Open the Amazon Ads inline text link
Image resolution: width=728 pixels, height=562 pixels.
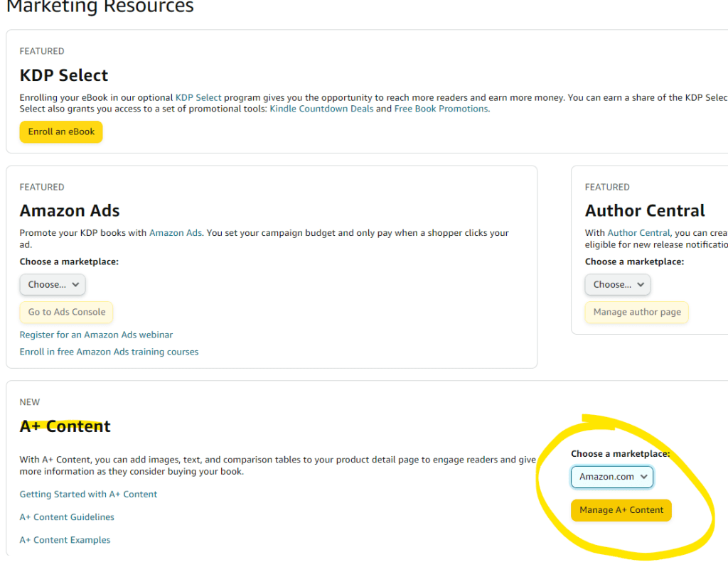[x=176, y=232]
